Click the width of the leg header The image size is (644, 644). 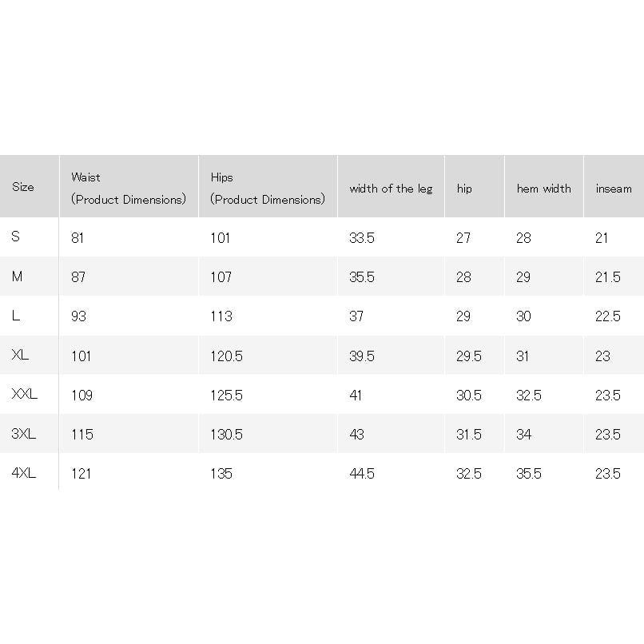[x=391, y=189]
